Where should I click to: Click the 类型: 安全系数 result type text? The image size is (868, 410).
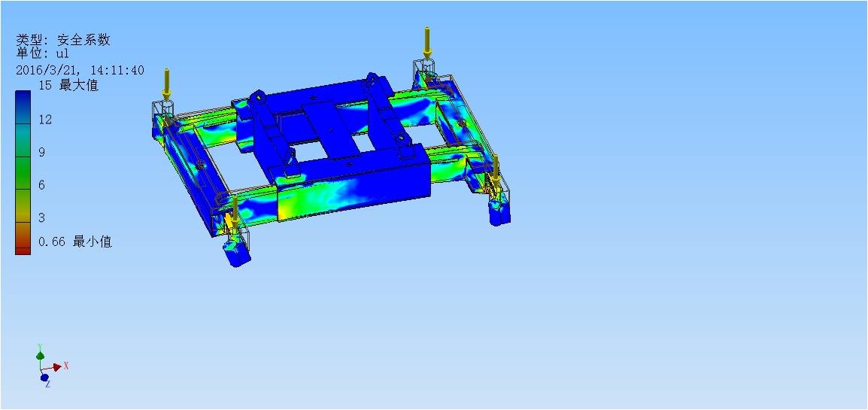(x=63, y=40)
